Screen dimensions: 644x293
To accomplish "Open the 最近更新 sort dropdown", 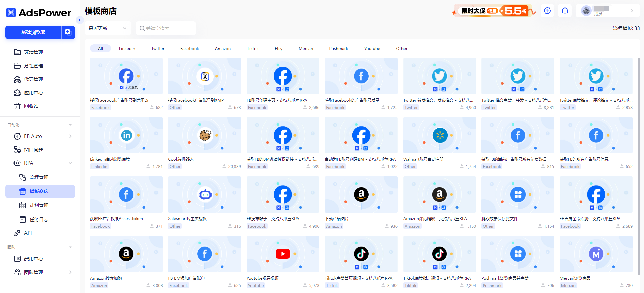I will click(108, 28).
